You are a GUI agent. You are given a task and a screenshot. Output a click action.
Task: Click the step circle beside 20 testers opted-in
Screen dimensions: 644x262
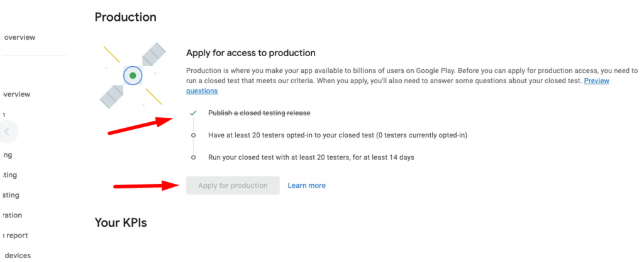pyautogui.click(x=193, y=135)
